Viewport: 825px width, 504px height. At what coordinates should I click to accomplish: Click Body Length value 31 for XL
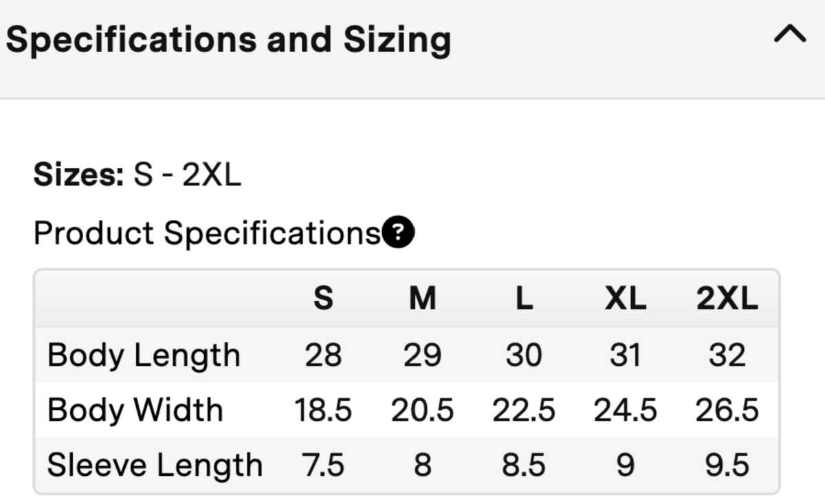[x=625, y=355]
